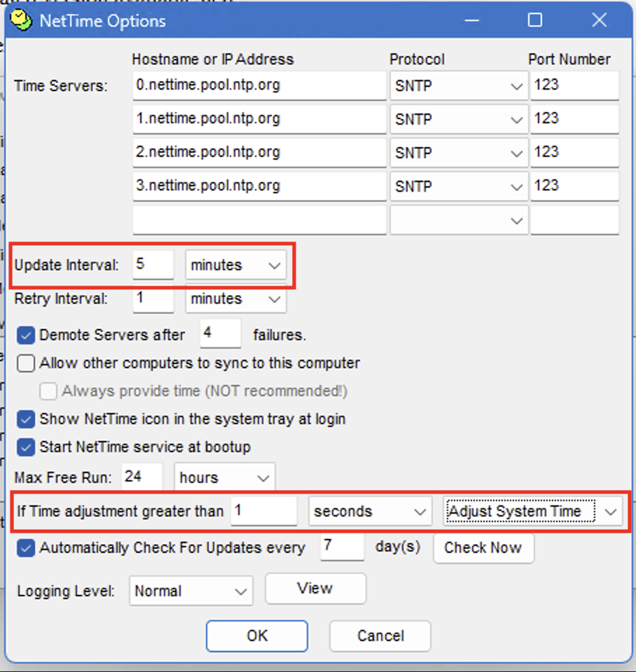Screen dimensions: 636x672
Task: Uncheck Start NetTime service at bootup
Action: [x=26, y=447]
